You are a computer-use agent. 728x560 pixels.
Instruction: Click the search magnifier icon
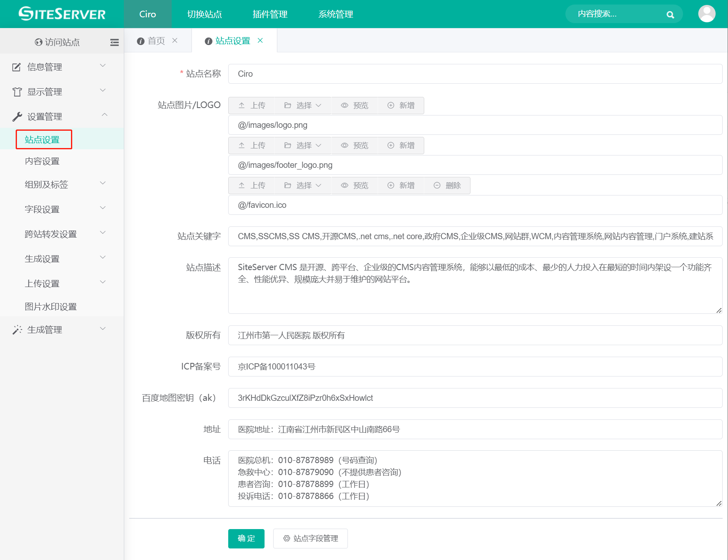coord(670,15)
